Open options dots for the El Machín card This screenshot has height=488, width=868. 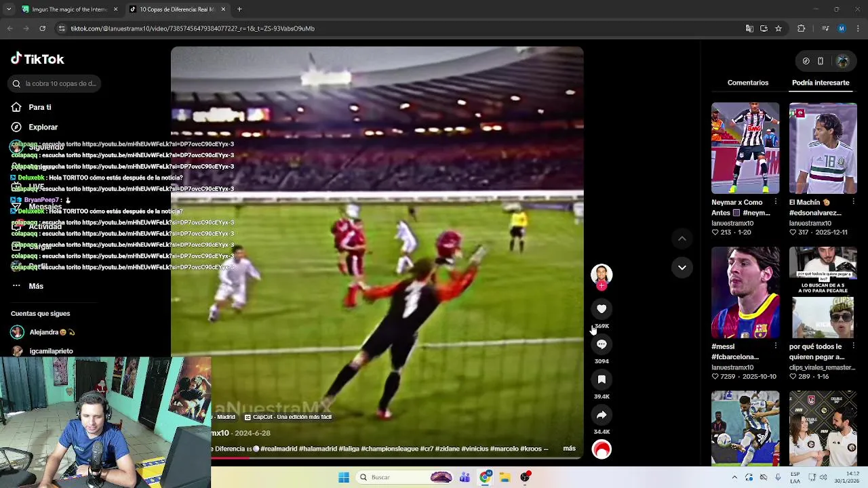point(853,202)
